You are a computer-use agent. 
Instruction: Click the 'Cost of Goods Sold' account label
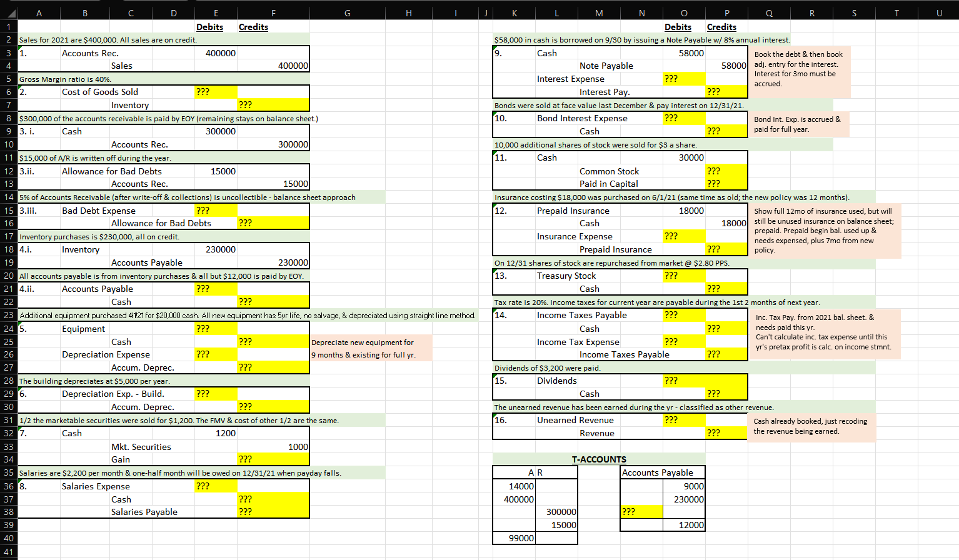pyautogui.click(x=100, y=92)
